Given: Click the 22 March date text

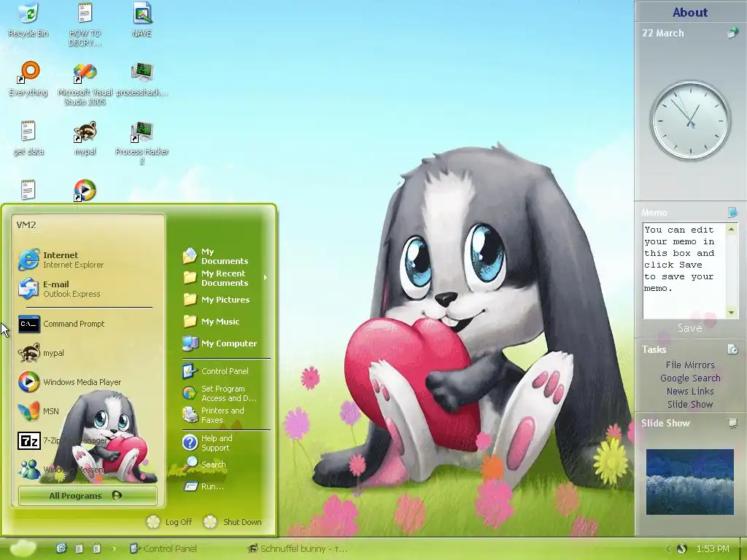Looking at the screenshot, I should (662, 33).
